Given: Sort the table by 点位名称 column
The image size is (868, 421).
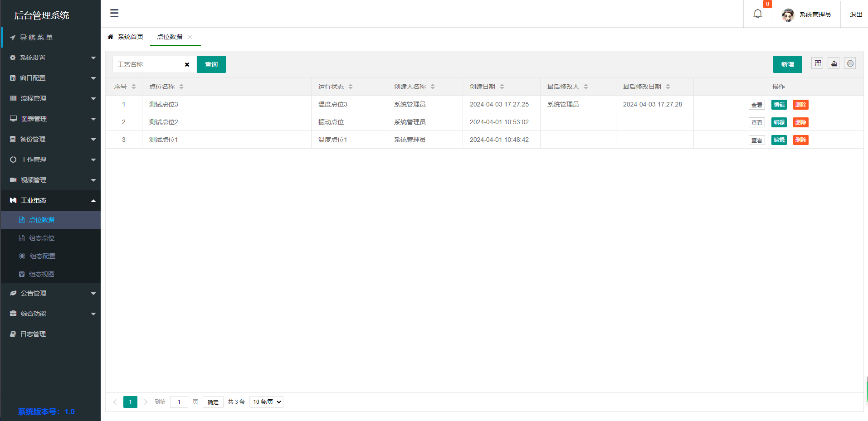Looking at the screenshot, I should (x=180, y=86).
